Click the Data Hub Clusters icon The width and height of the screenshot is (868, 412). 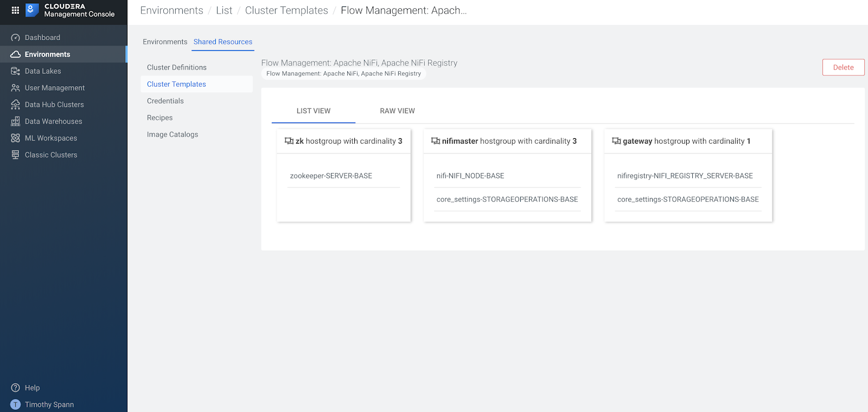[x=15, y=105]
